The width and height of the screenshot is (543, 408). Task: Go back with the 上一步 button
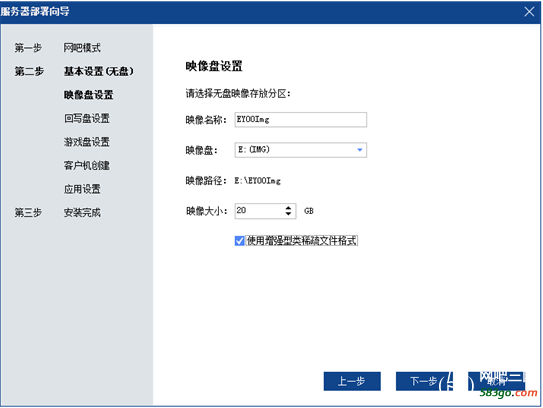pyautogui.click(x=352, y=381)
